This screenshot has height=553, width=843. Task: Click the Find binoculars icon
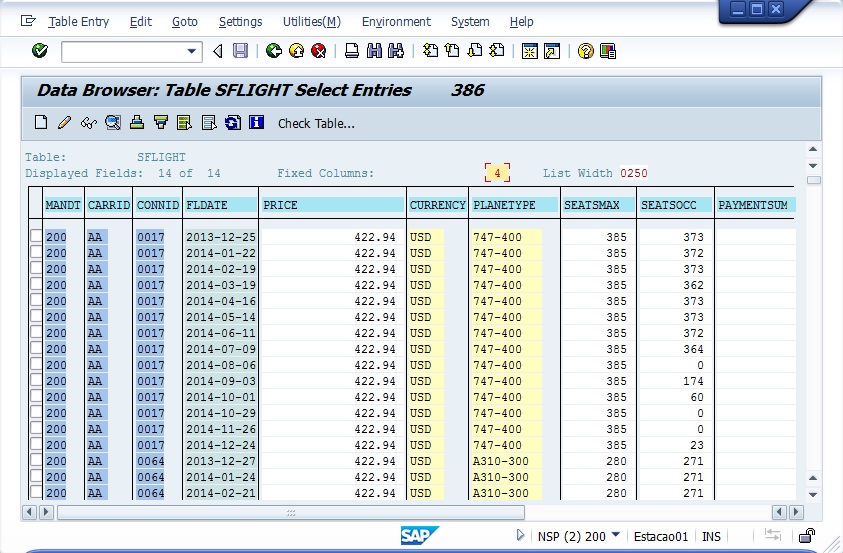374,51
